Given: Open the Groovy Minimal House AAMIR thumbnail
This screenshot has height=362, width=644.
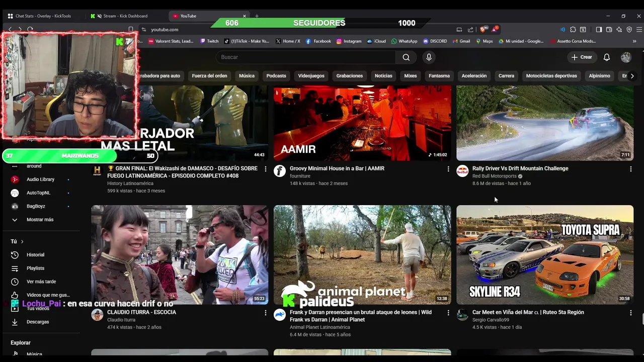Looking at the screenshot, I should [x=362, y=123].
